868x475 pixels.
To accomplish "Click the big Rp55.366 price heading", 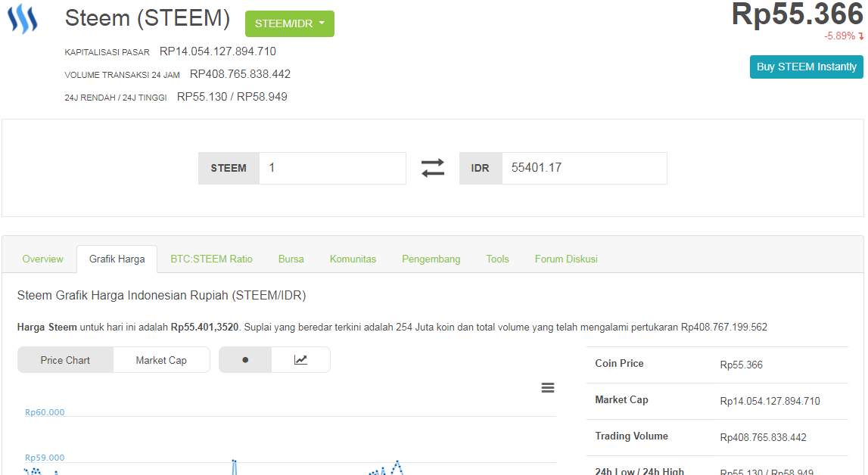I will (x=797, y=14).
